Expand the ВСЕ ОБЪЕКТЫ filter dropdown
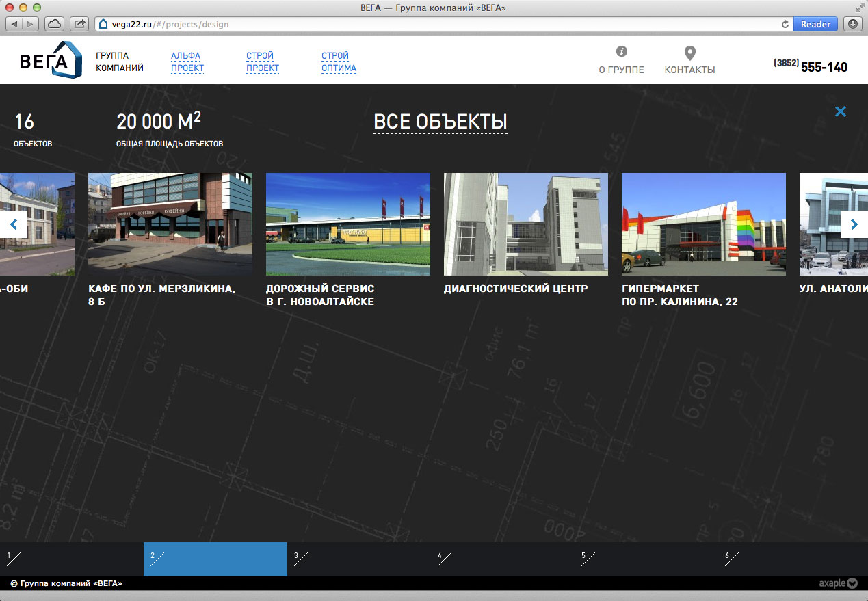This screenshot has width=868, height=601. [440, 122]
